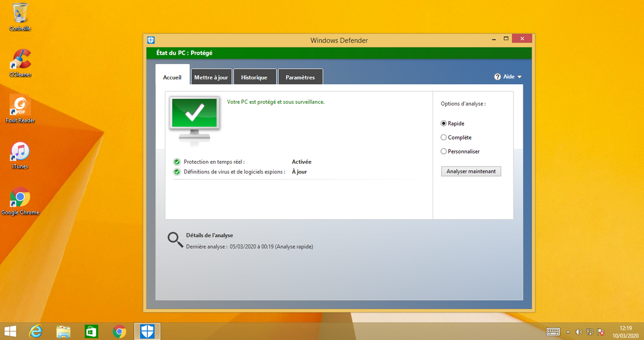The width and height of the screenshot is (644, 340).
Task: Click the Aide question mark icon
Action: tap(497, 77)
